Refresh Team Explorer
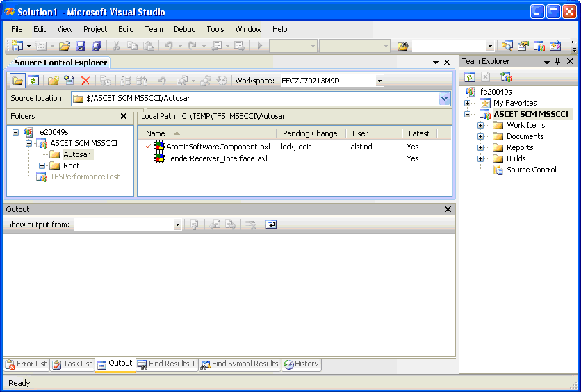 tap(470, 77)
